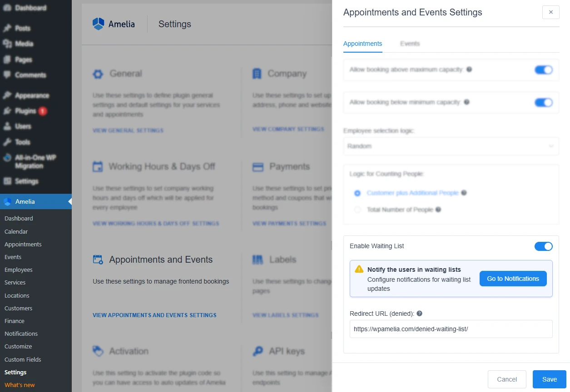This screenshot has width=570, height=392.
Task: Click the Labels icon
Action: point(257,259)
